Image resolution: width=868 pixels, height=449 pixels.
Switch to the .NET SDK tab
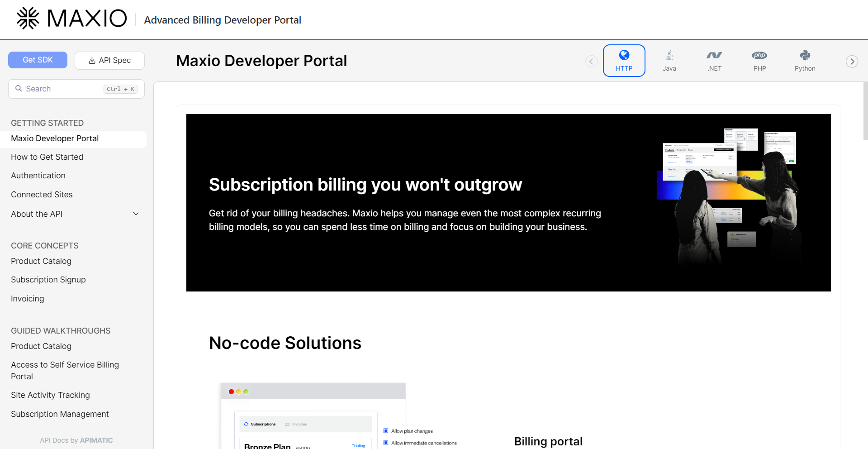point(714,61)
